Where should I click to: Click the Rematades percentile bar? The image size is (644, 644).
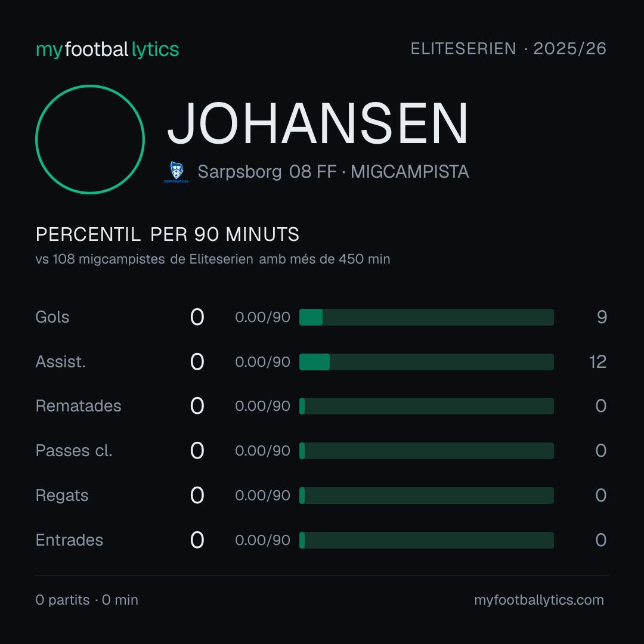[x=426, y=406]
